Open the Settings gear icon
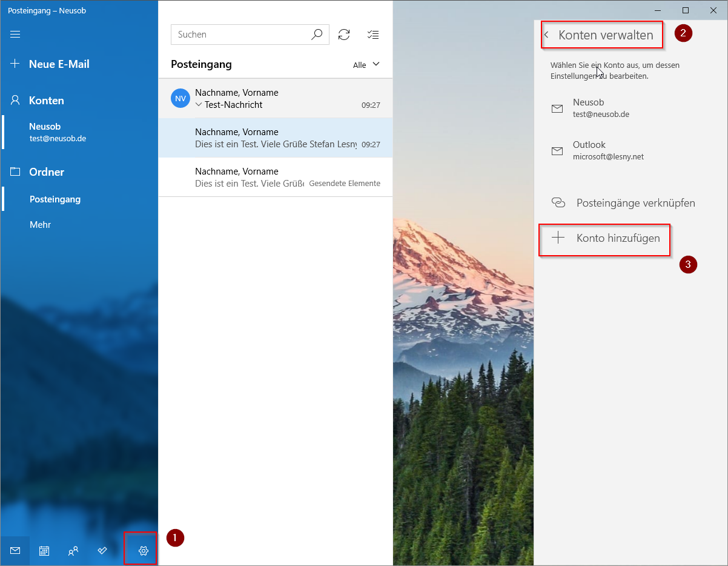This screenshot has width=728, height=566. click(143, 551)
